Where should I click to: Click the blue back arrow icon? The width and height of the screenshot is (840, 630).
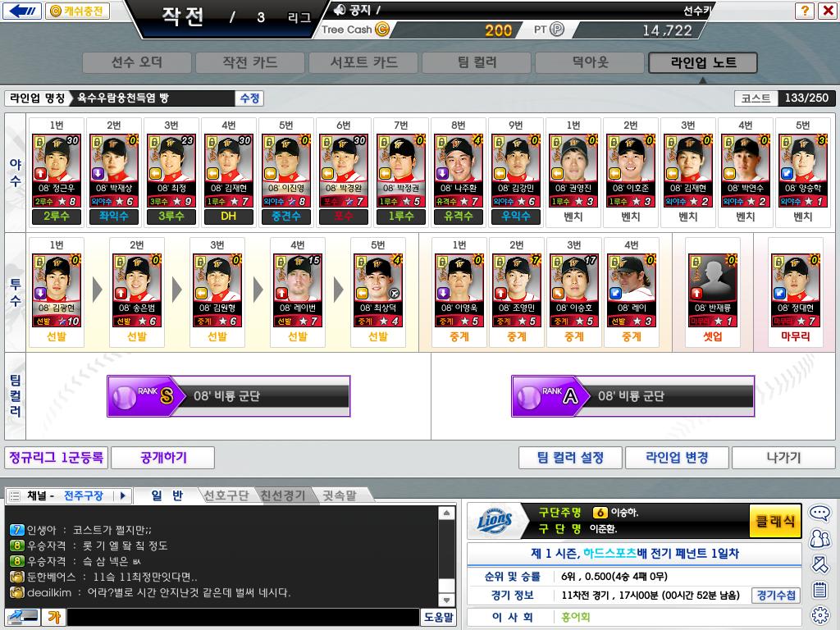[x=21, y=10]
